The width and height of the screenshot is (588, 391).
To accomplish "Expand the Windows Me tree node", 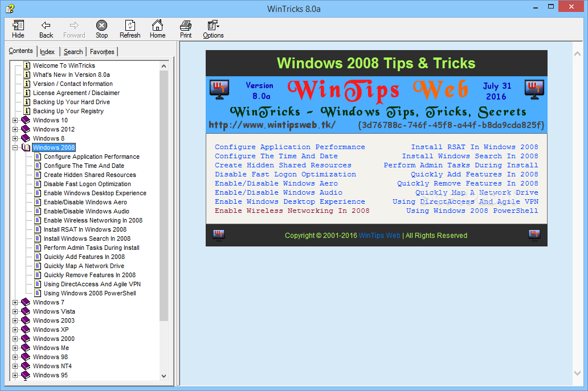I will click(x=15, y=348).
